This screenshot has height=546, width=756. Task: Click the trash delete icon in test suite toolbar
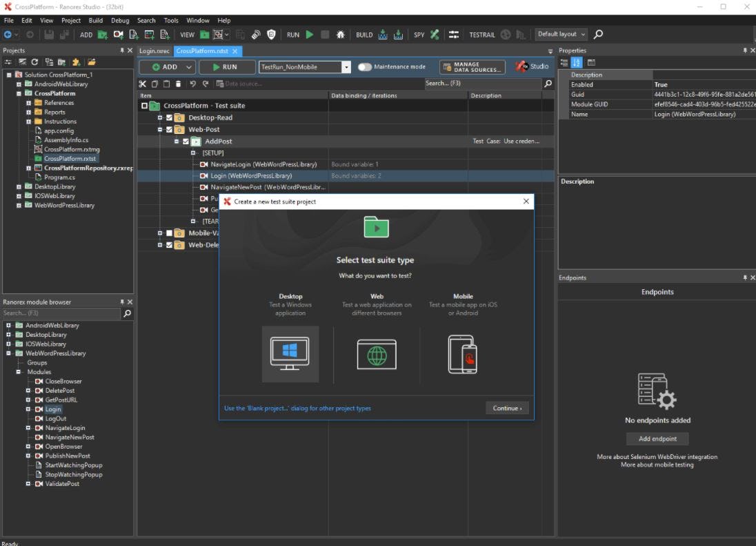178,84
